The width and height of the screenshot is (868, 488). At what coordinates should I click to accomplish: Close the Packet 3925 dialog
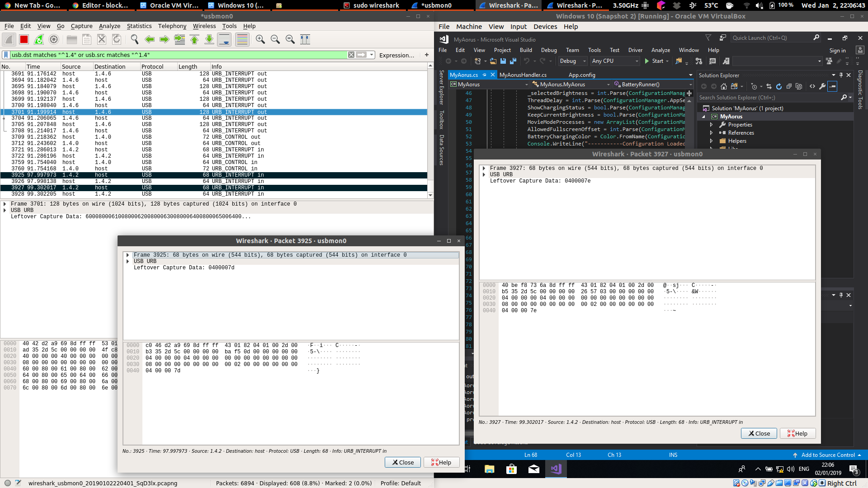pyautogui.click(x=402, y=462)
